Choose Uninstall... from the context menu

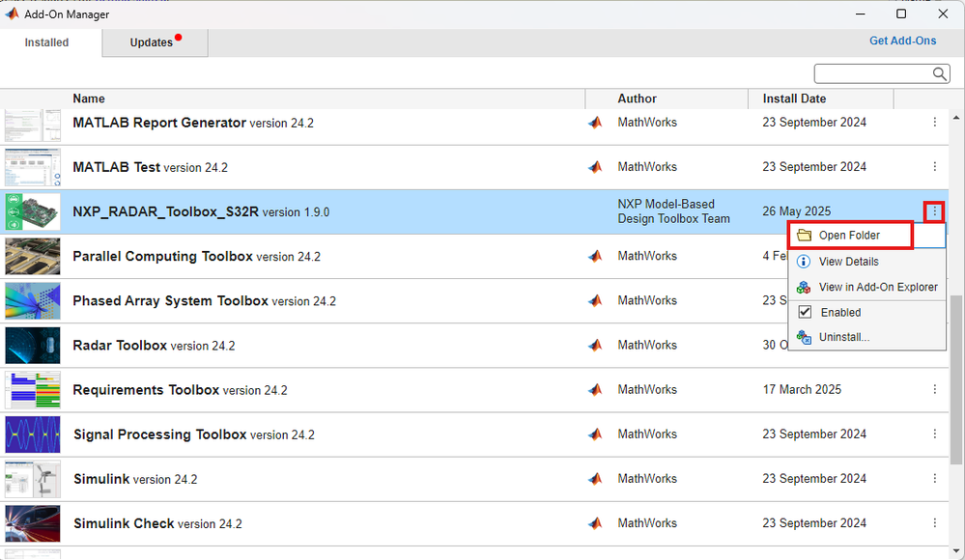pos(843,337)
